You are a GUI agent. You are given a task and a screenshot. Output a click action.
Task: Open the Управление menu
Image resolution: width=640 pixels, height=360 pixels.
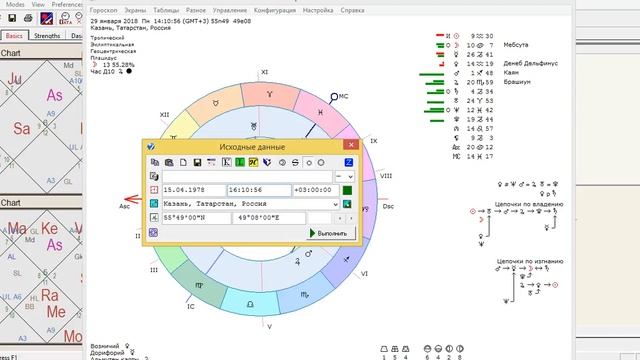pos(230,10)
